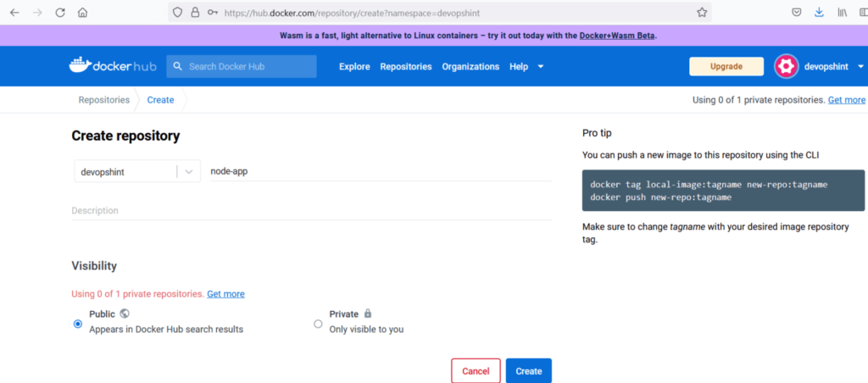
Task: Click the Create repository heading
Action: pyautogui.click(x=125, y=136)
